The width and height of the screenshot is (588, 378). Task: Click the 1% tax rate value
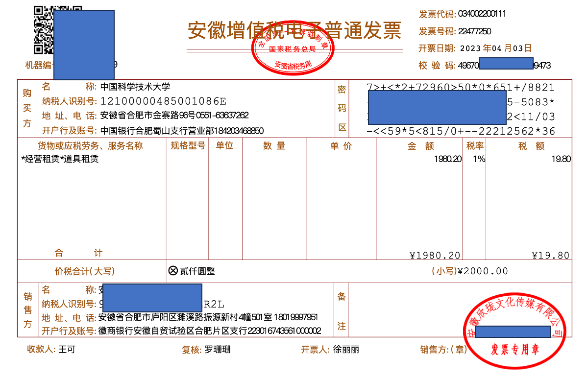click(479, 159)
